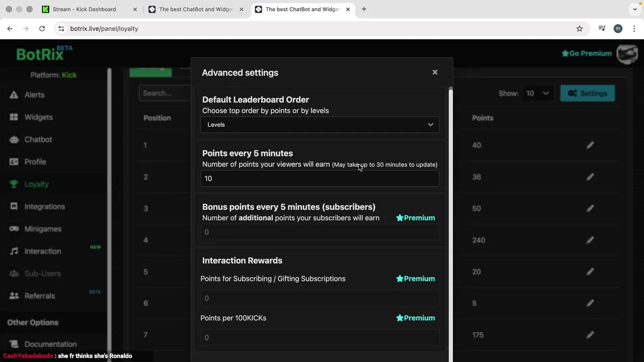Click the Go Premium link

click(x=586, y=53)
